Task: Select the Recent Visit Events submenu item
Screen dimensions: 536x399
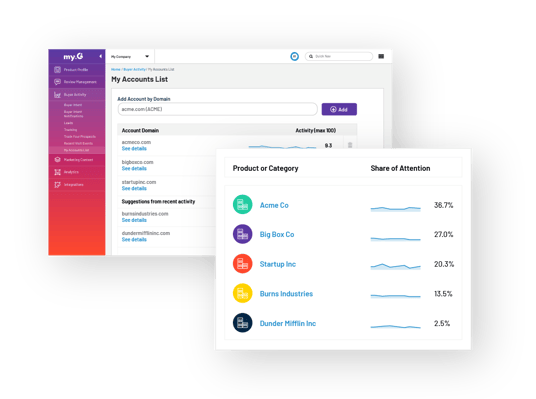Action: [x=78, y=143]
